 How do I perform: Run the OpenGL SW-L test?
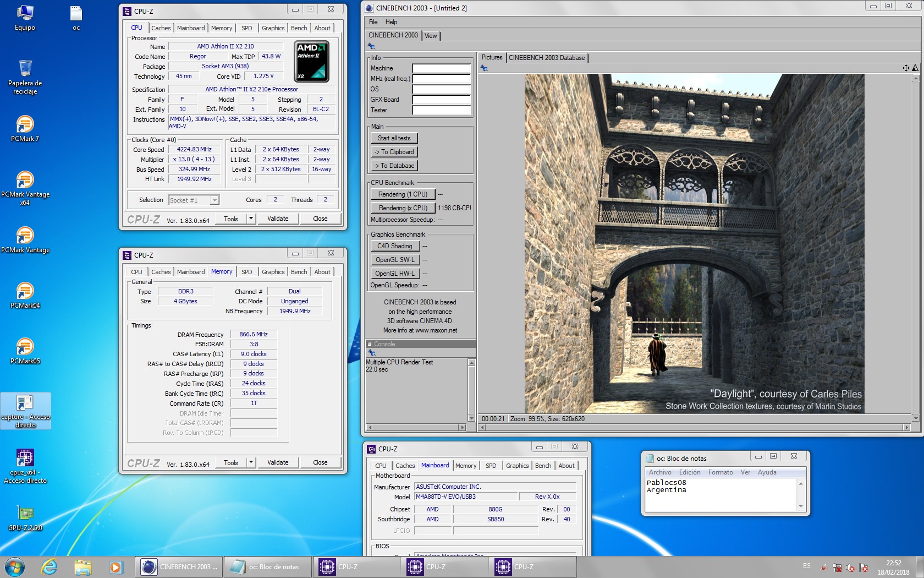point(395,260)
